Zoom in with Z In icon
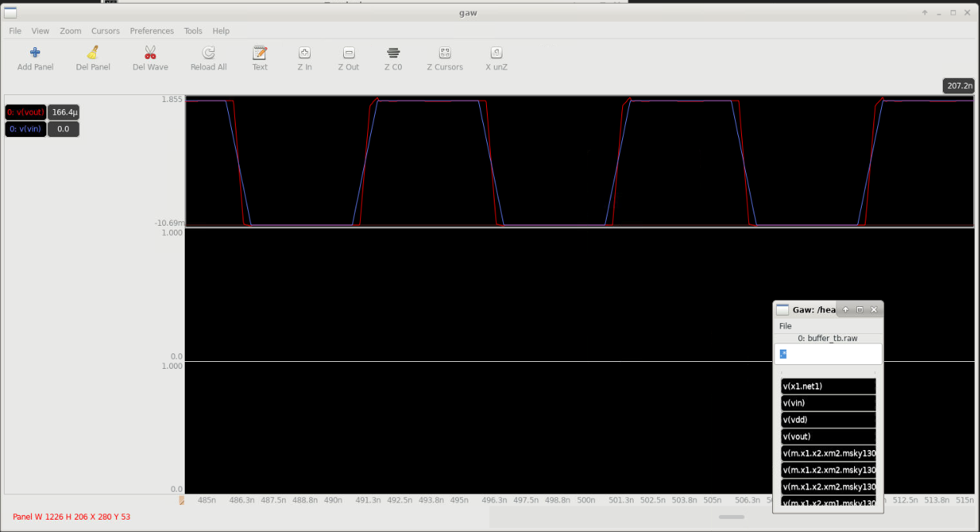980x532 pixels. (305, 53)
